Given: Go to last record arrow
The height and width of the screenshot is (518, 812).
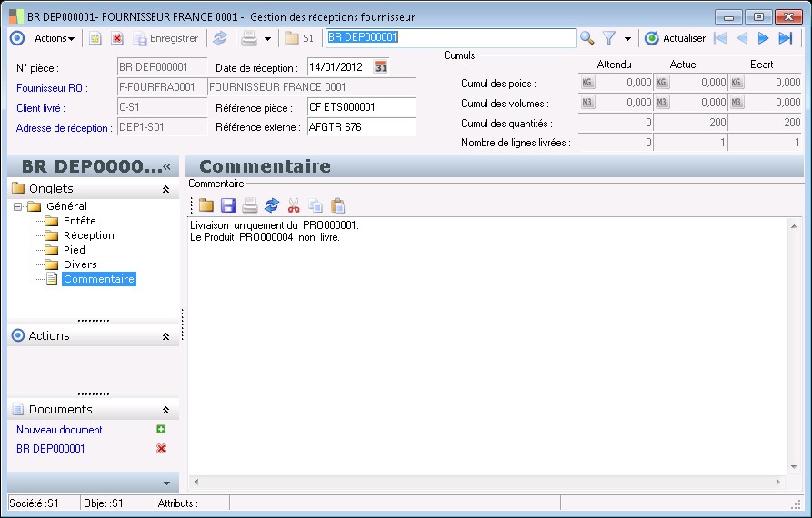Looking at the screenshot, I should [x=786, y=38].
